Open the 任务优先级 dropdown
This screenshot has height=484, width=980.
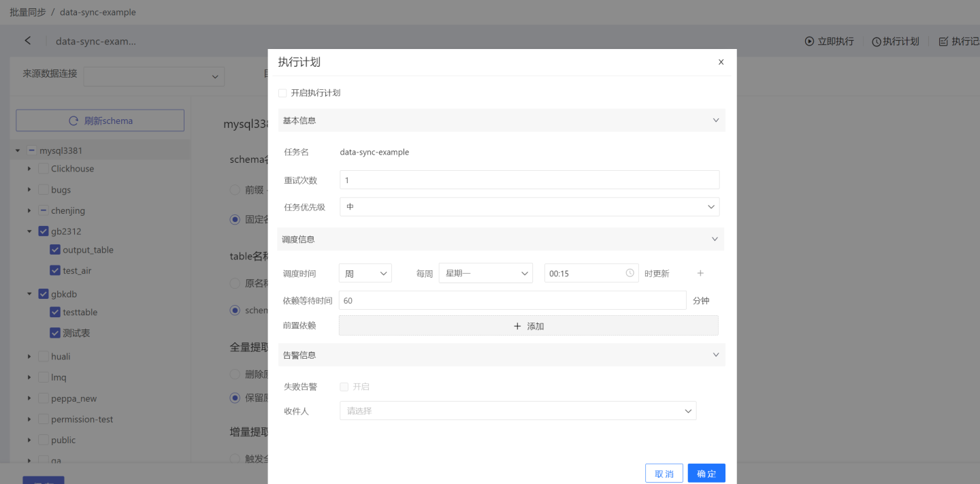click(529, 206)
